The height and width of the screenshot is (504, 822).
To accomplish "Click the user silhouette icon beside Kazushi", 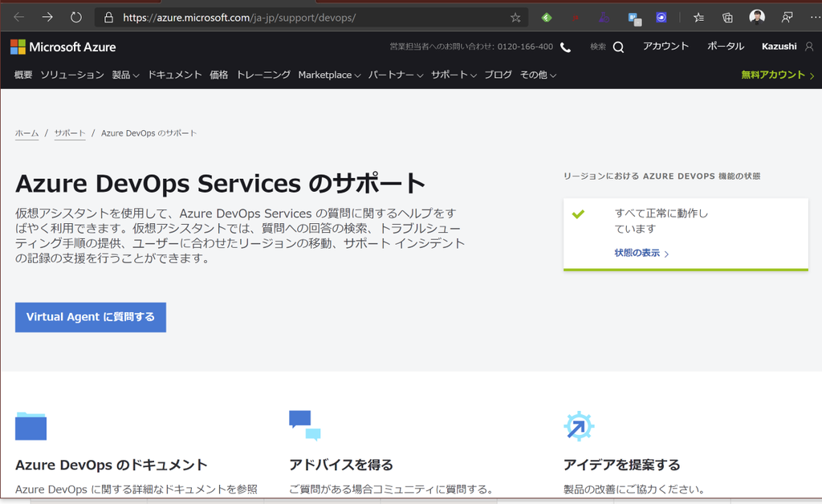I will click(x=809, y=47).
